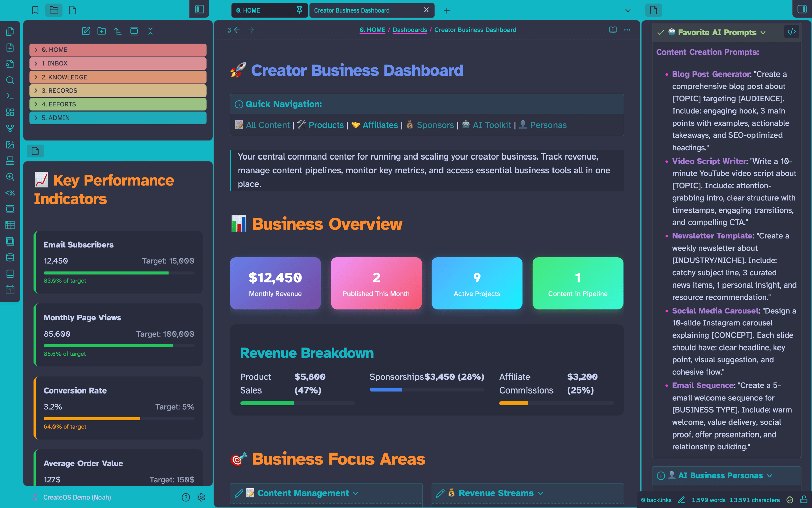The height and width of the screenshot is (508, 812).
Task: Show the file explorer folder tab icon
Action: click(54, 10)
